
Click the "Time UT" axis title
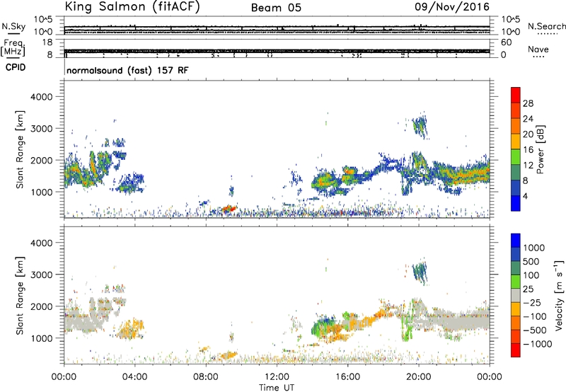tap(277, 388)
